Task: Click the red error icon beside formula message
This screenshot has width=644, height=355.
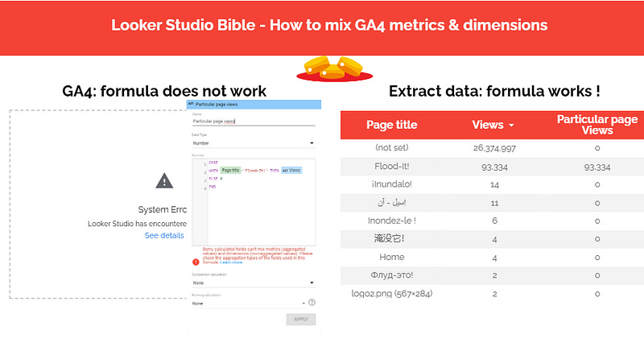Action: 196,262
